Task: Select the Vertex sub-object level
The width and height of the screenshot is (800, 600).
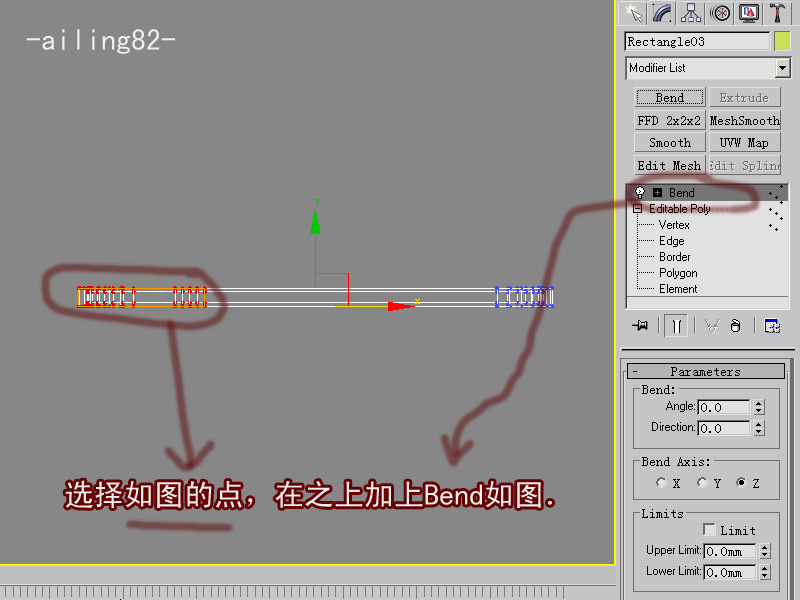Action: click(x=673, y=225)
